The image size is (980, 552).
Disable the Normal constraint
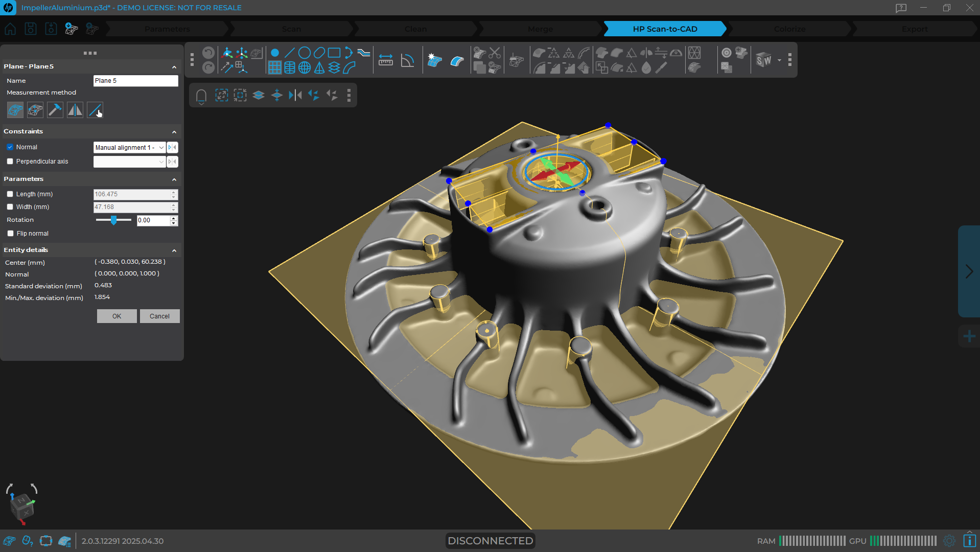[10, 147]
